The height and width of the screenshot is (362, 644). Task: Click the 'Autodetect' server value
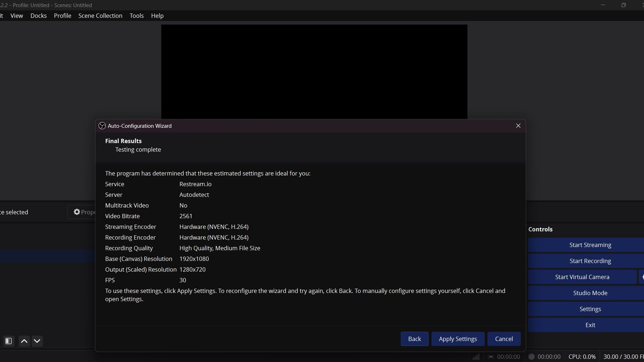pyautogui.click(x=194, y=195)
